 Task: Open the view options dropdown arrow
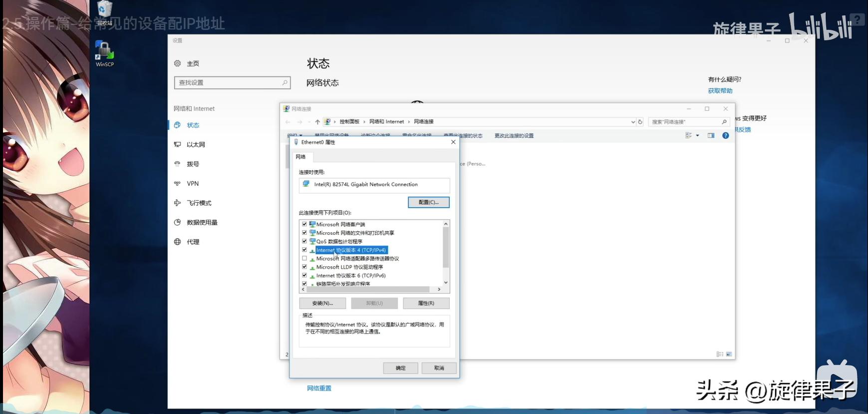[697, 135]
